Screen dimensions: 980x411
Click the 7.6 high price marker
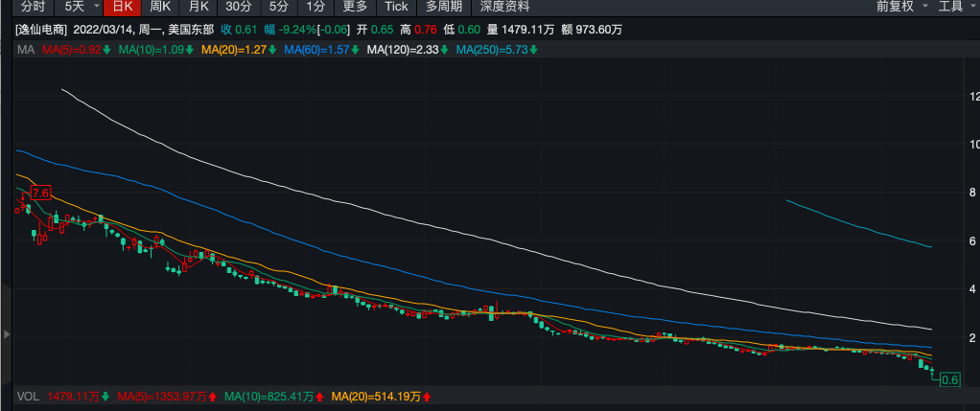40,194
